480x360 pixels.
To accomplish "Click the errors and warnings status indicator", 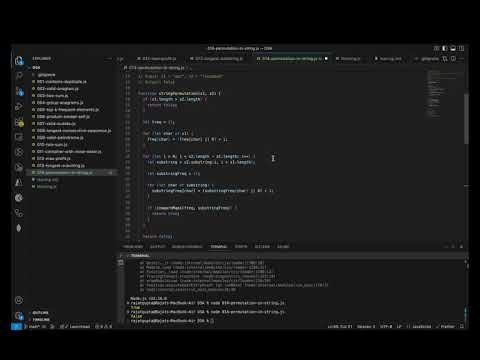I will [x=103, y=327].
